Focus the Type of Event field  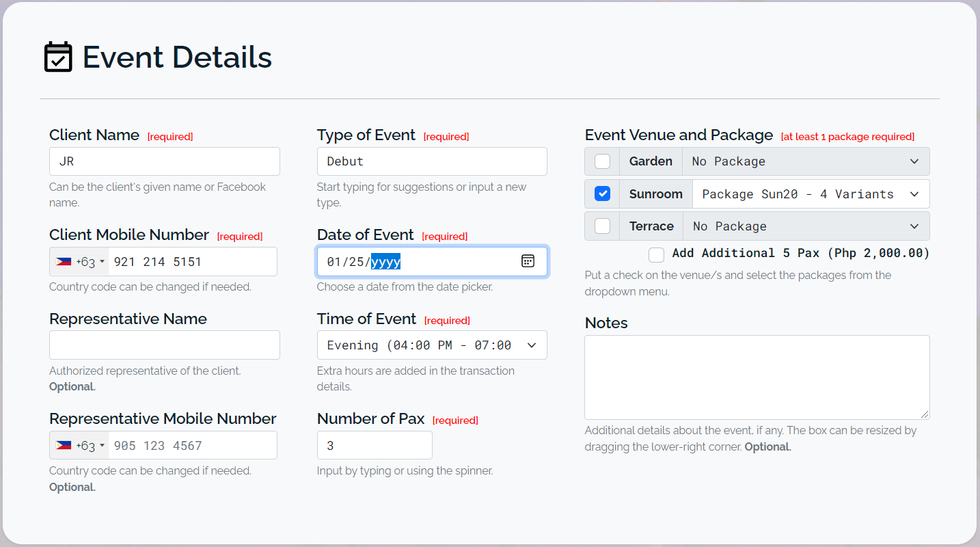[x=432, y=161]
